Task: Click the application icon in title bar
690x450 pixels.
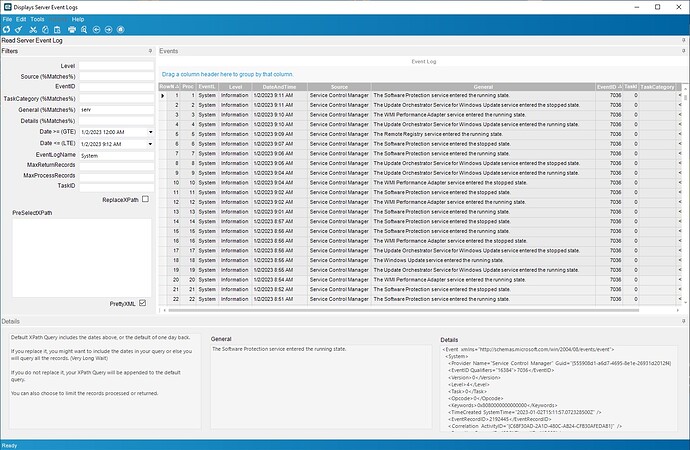Action: point(7,7)
